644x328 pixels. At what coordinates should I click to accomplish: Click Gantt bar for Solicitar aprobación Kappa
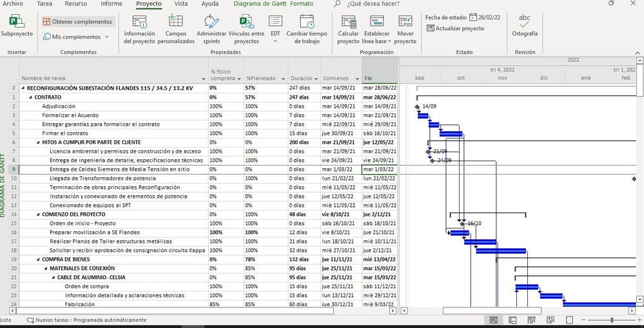click(501, 251)
